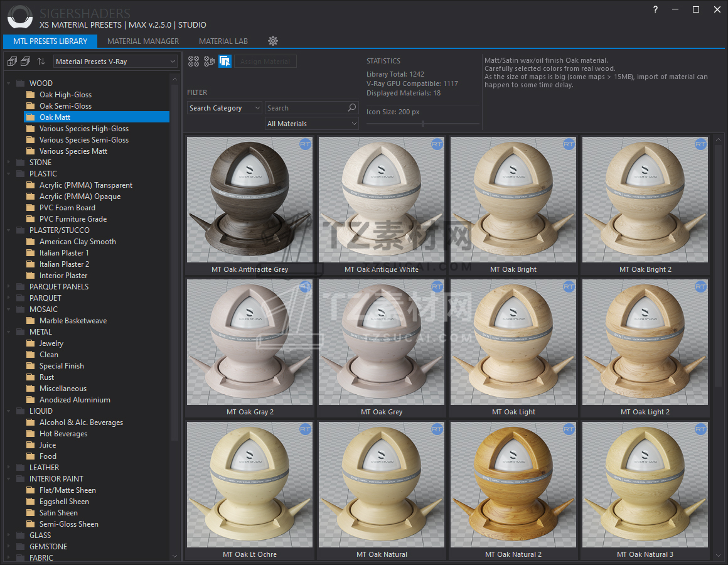Click the four-spheres grid view icon

coord(193,62)
